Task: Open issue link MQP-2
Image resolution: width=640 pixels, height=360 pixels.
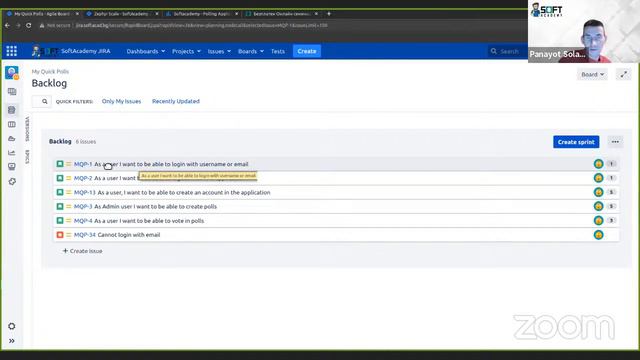Action: tap(83, 178)
